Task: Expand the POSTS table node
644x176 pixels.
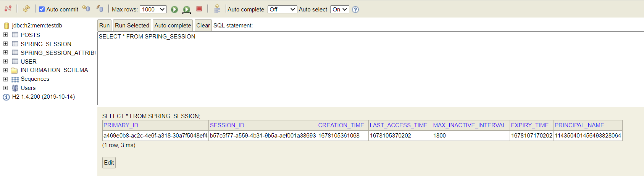Action: 5,35
